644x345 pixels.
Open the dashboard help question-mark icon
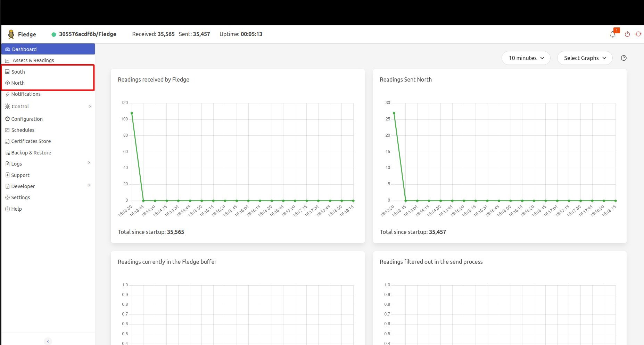click(624, 58)
